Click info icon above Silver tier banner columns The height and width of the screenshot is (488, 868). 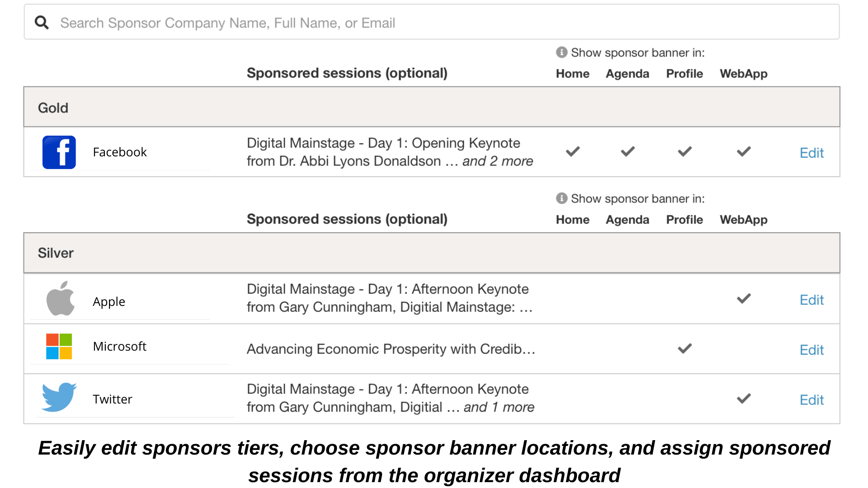(561, 198)
